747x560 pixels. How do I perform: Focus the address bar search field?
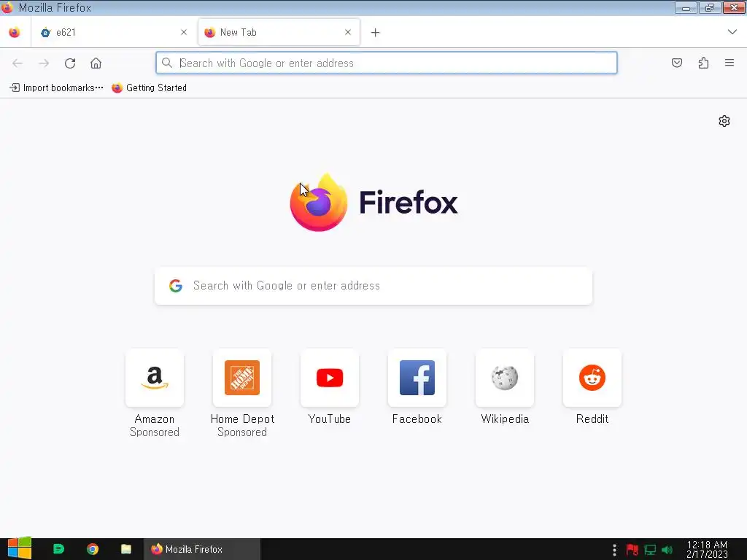click(387, 63)
